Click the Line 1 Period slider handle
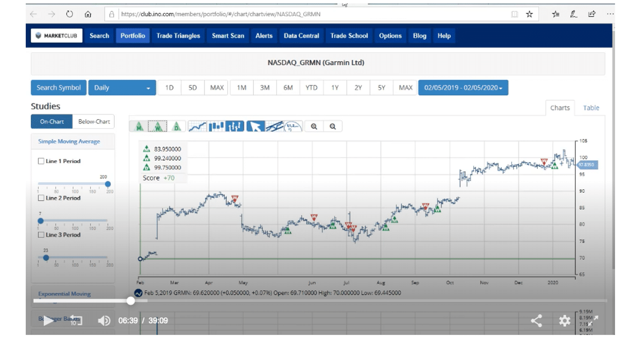 107,184
